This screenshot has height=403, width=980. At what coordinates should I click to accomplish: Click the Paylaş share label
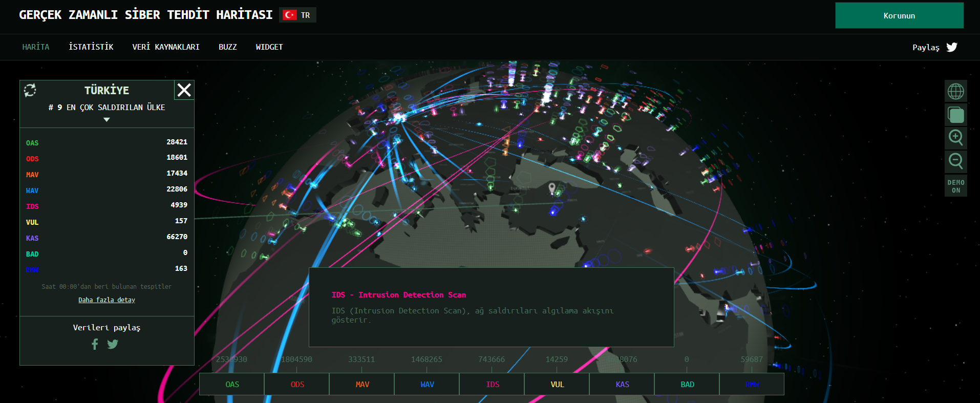pyautogui.click(x=926, y=47)
